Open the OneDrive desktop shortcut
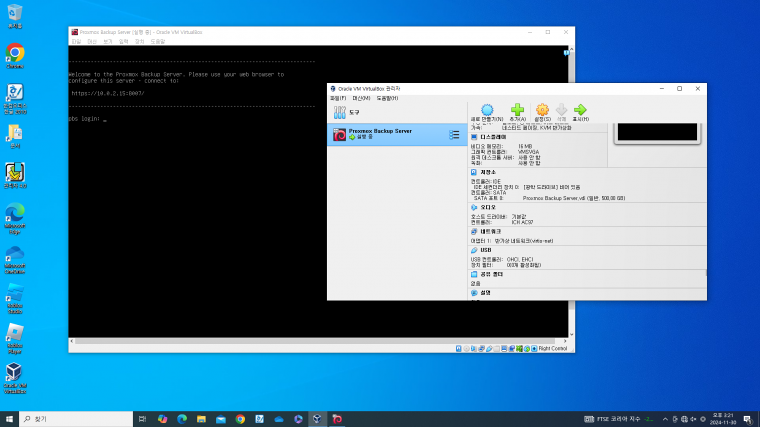Image resolution: width=760 pixels, height=427 pixels. click(x=15, y=260)
